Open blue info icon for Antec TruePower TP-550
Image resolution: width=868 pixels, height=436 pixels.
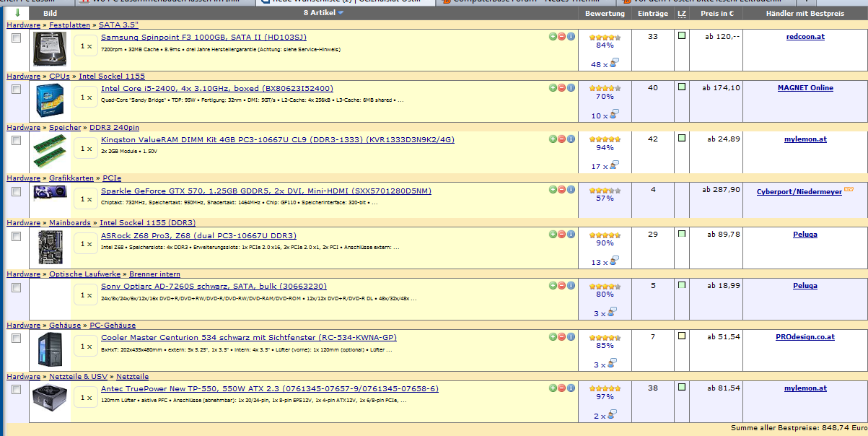571,388
